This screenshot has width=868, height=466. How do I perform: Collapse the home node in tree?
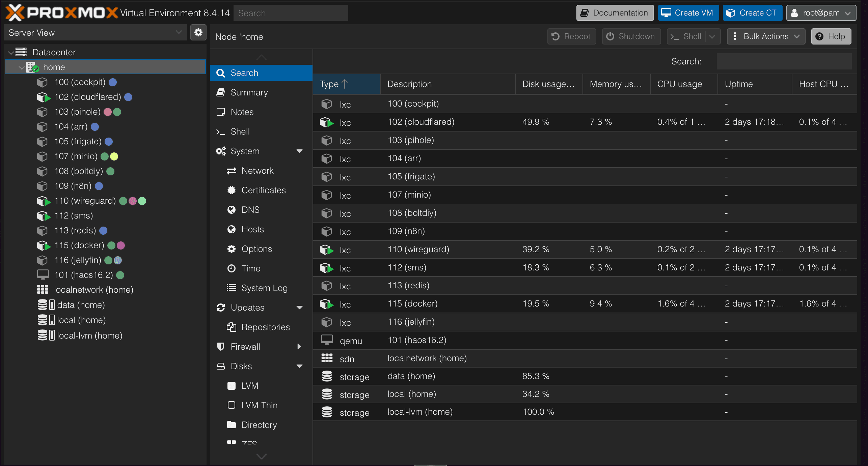(x=22, y=67)
